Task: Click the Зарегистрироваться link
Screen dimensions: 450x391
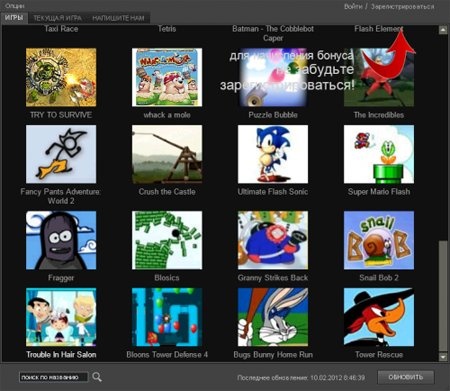Action: coord(403,6)
